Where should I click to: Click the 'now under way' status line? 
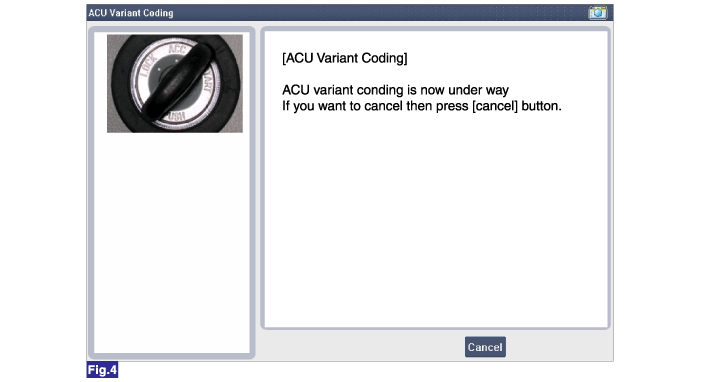click(x=395, y=90)
